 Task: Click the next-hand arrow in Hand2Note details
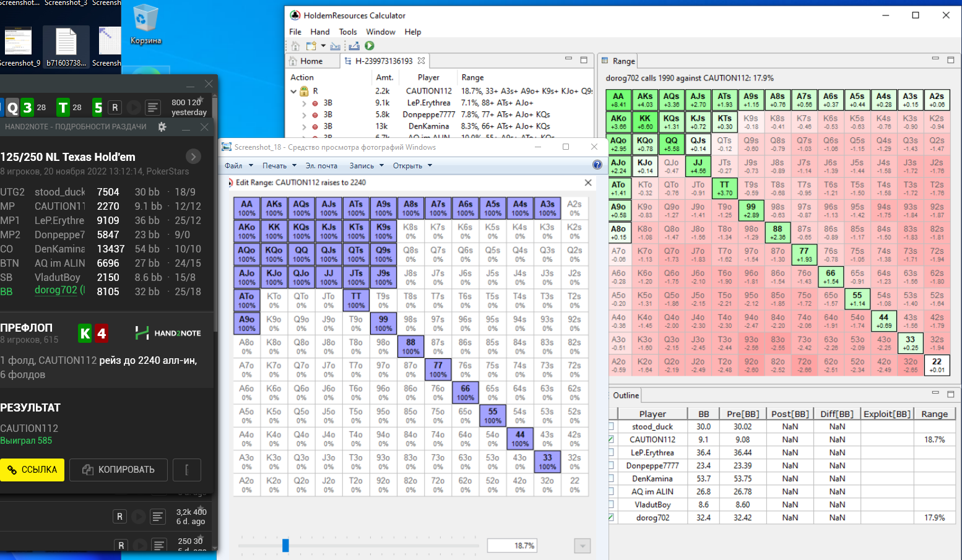194,157
